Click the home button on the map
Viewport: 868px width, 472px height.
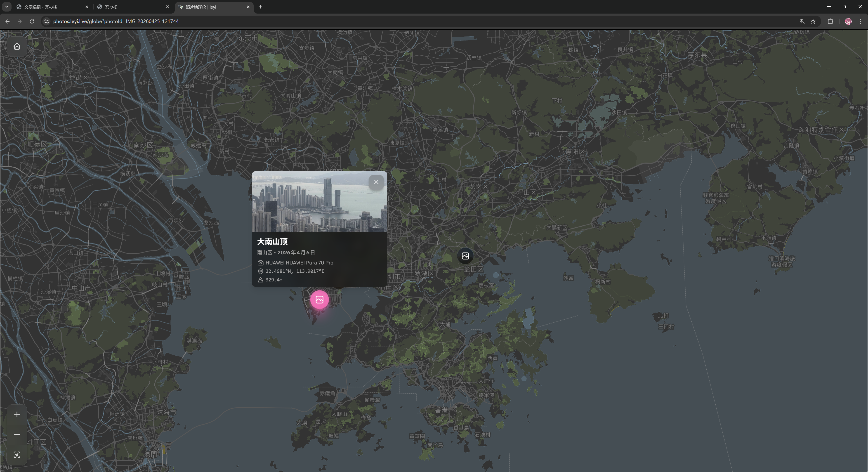(x=17, y=47)
